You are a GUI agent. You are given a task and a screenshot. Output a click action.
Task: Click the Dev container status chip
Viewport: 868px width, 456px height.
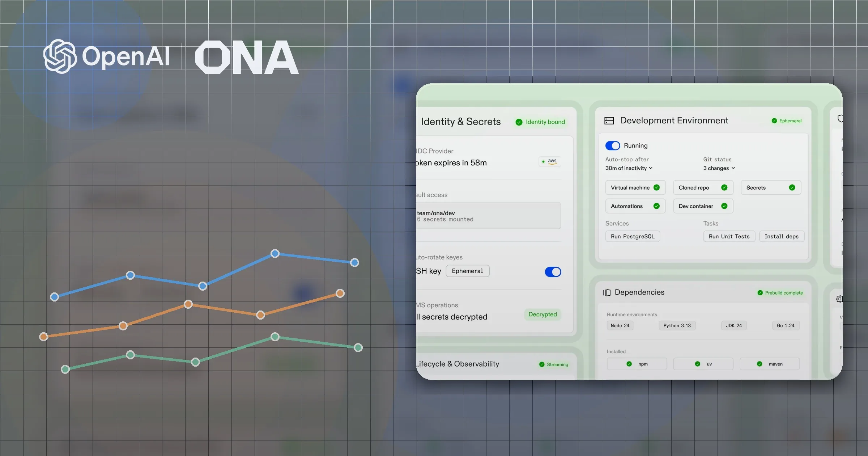pyautogui.click(x=703, y=206)
